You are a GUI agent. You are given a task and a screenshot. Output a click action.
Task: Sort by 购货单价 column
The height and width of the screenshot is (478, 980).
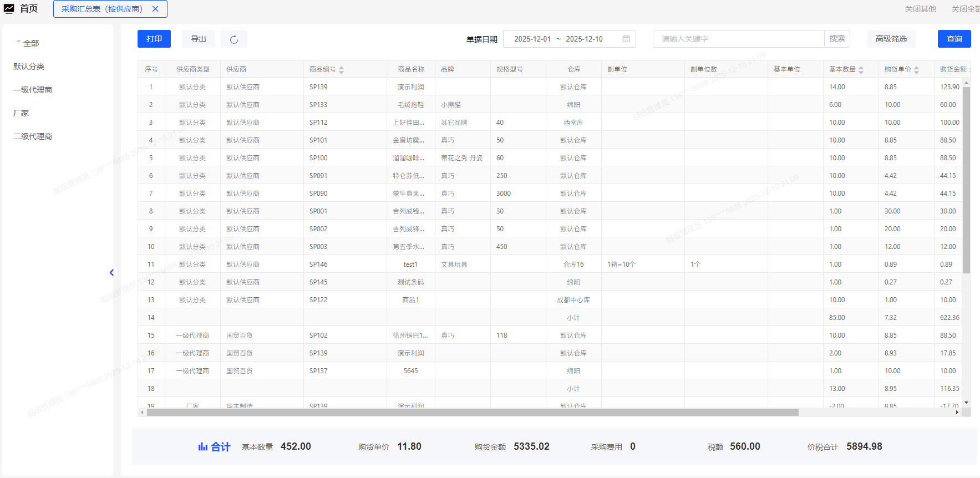(x=916, y=70)
